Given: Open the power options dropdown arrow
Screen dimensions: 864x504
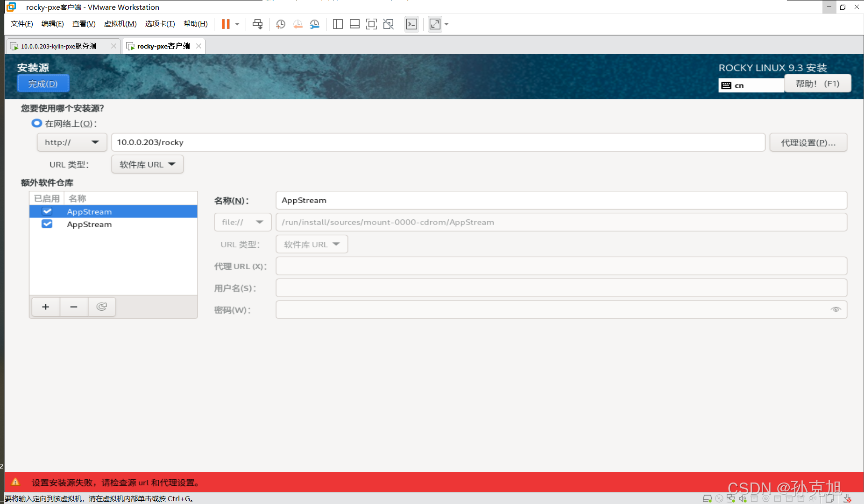Looking at the screenshot, I should point(237,24).
